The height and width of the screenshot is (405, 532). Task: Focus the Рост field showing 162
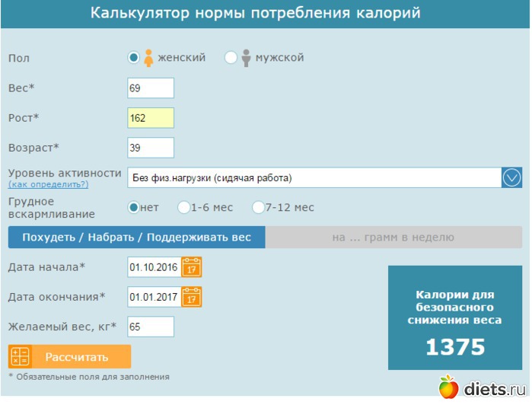[x=151, y=118]
